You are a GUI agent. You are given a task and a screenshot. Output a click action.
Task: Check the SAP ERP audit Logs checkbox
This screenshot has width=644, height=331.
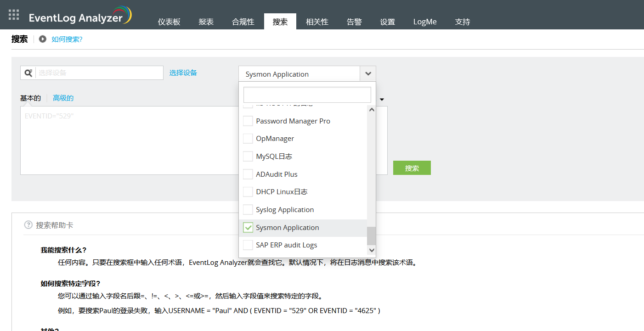click(x=248, y=245)
